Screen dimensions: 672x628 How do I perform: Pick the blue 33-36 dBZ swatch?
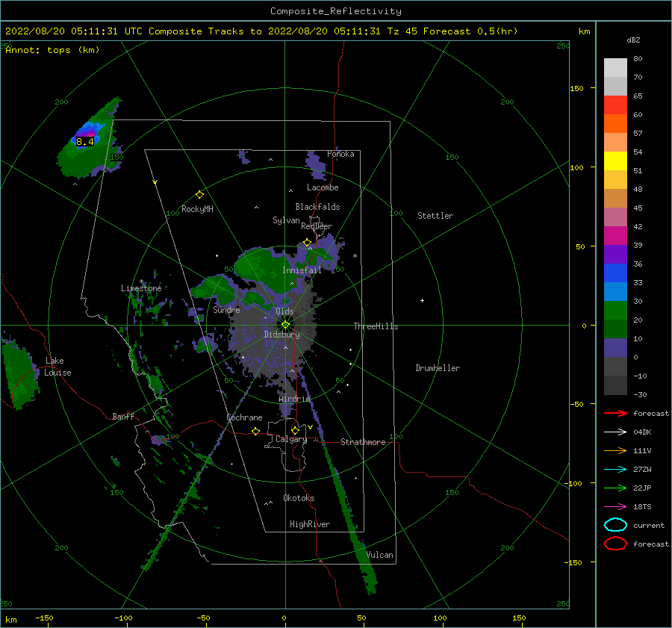tap(615, 273)
